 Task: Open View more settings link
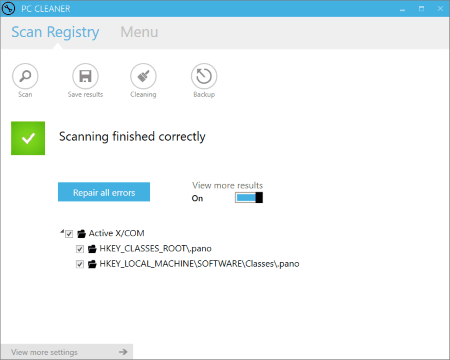pos(67,352)
